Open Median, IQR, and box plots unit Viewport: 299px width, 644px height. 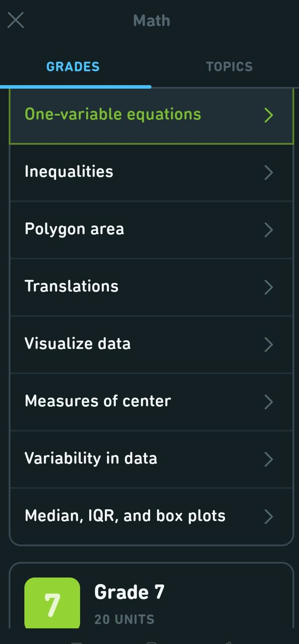[x=125, y=516]
